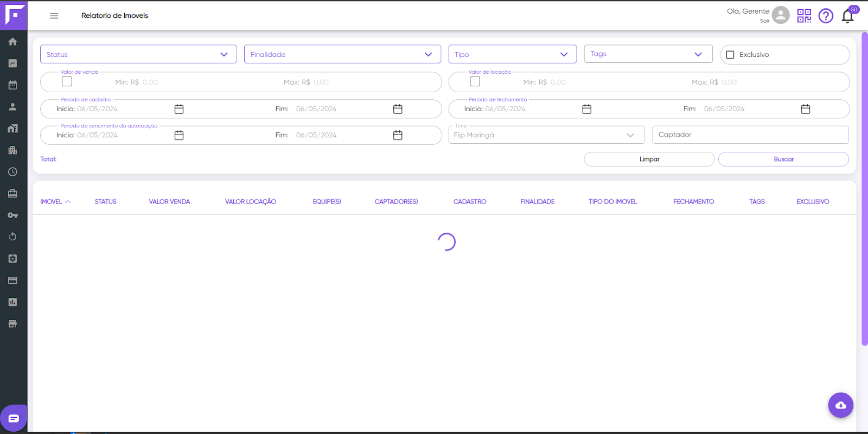Open the building sidebar icon
The width and height of the screenshot is (868, 434).
click(x=12, y=150)
